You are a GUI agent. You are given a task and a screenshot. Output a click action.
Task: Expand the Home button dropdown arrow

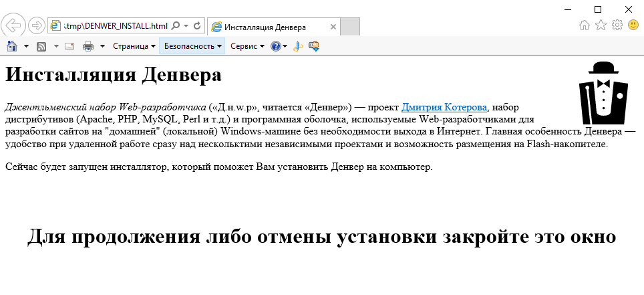26,47
